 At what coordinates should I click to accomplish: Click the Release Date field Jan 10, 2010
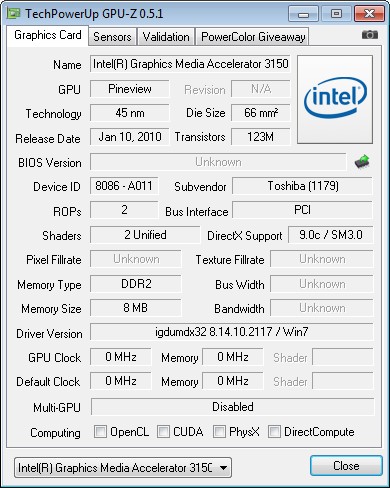pos(130,137)
